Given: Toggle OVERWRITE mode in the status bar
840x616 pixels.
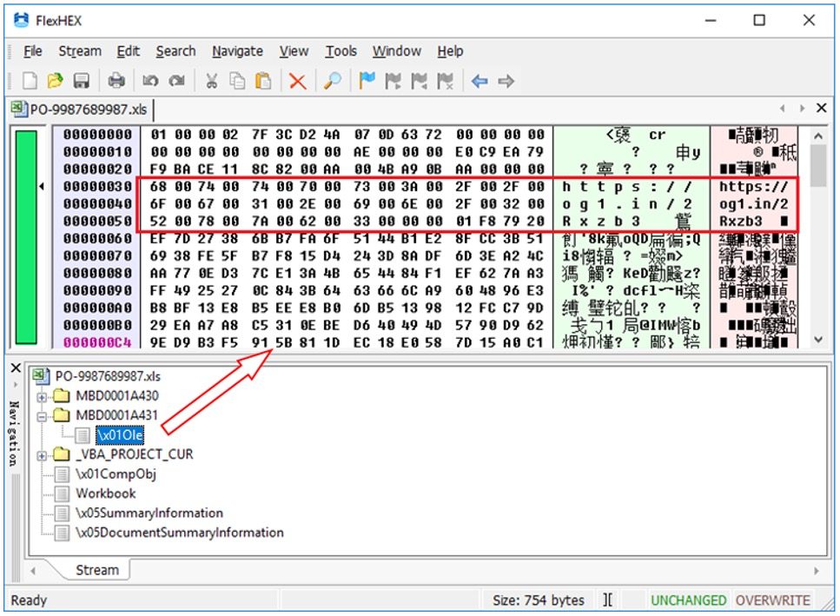Looking at the screenshot, I should coord(772,600).
